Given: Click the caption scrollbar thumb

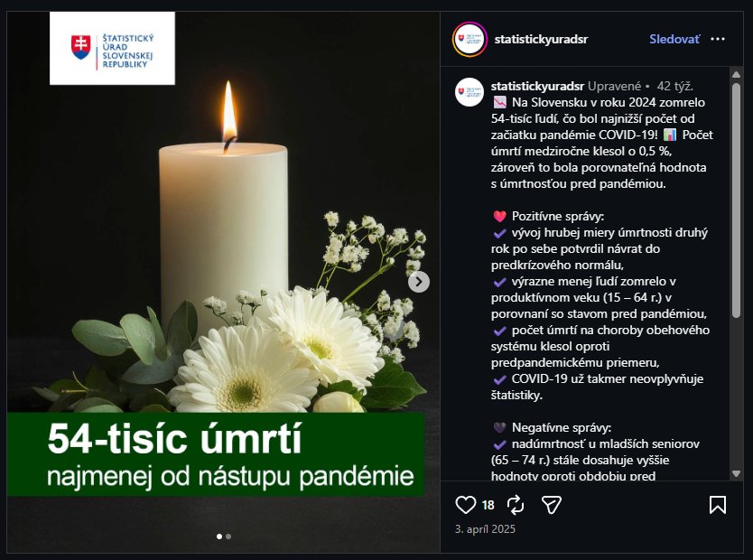Looking at the screenshot, I should coord(736,201).
